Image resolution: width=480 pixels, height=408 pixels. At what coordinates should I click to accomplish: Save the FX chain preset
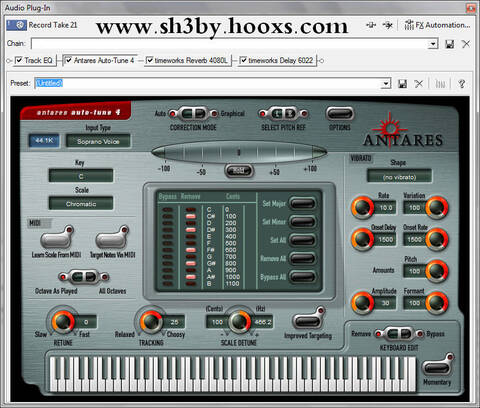click(450, 44)
